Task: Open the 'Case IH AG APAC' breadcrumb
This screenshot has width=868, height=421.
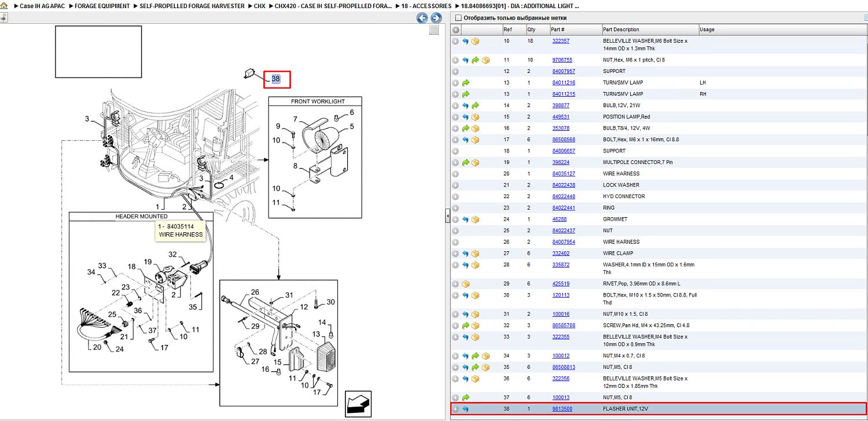Action: [42, 6]
